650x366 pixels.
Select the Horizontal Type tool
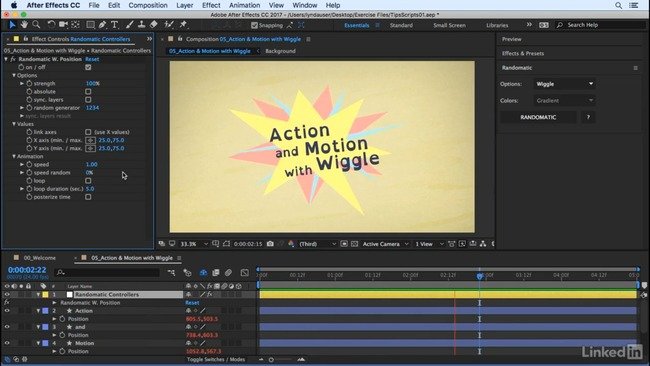point(115,25)
